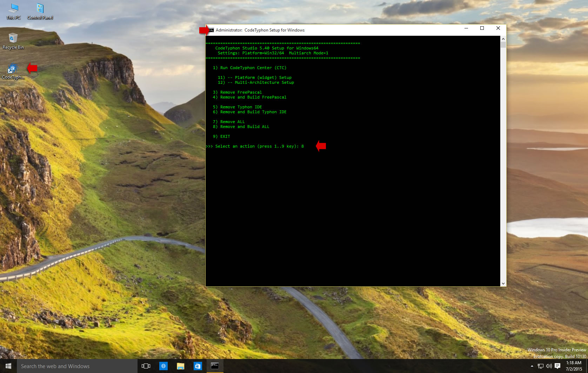Click the '7) Remove ALL' line
Image resolution: width=588 pixels, height=373 pixels.
(229, 122)
